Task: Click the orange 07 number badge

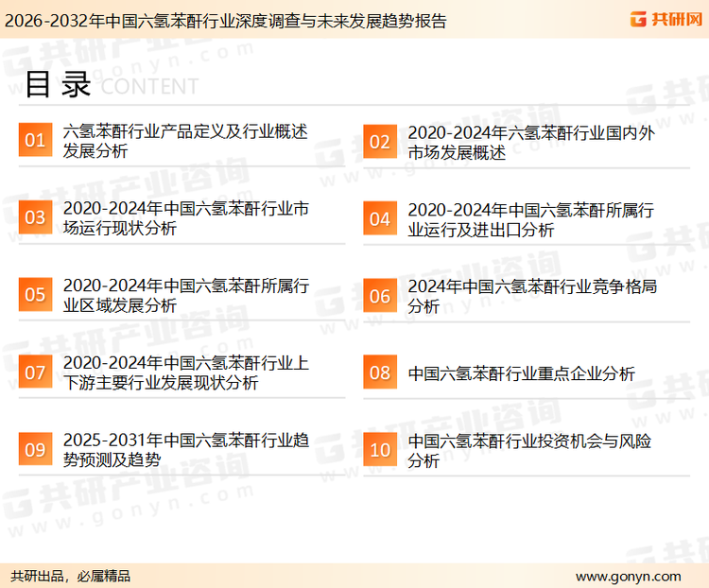Action: coord(35,372)
